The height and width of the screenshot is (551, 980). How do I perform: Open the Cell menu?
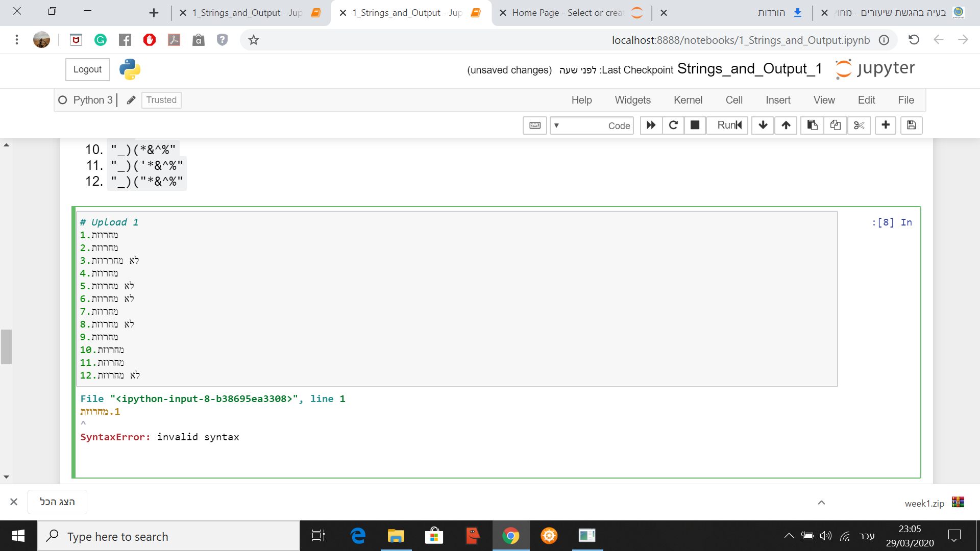pyautogui.click(x=733, y=100)
